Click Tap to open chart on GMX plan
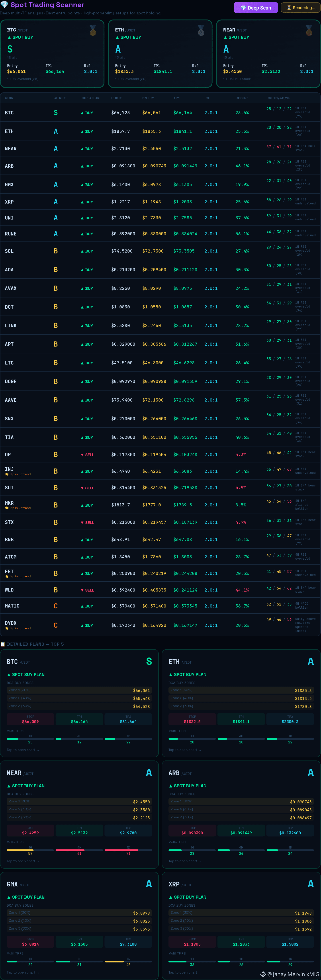The width and height of the screenshot is (321, 980). (x=23, y=972)
